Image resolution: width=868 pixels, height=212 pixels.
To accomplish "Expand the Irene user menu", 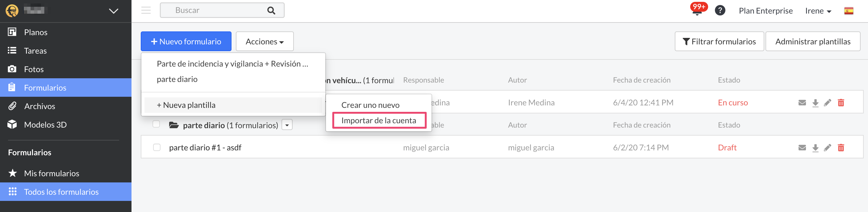I will 818,11.
